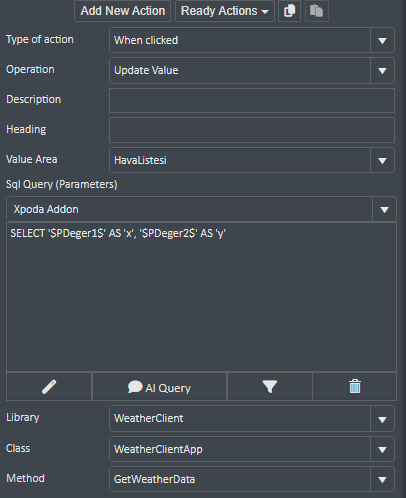Click into the Description input field
The image size is (406, 498).
[252, 100]
